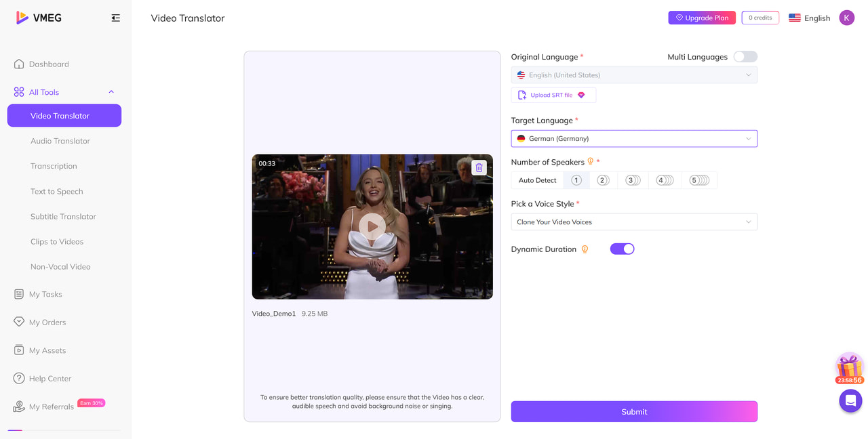Click the Upgrade Plan button

(x=702, y=18)
